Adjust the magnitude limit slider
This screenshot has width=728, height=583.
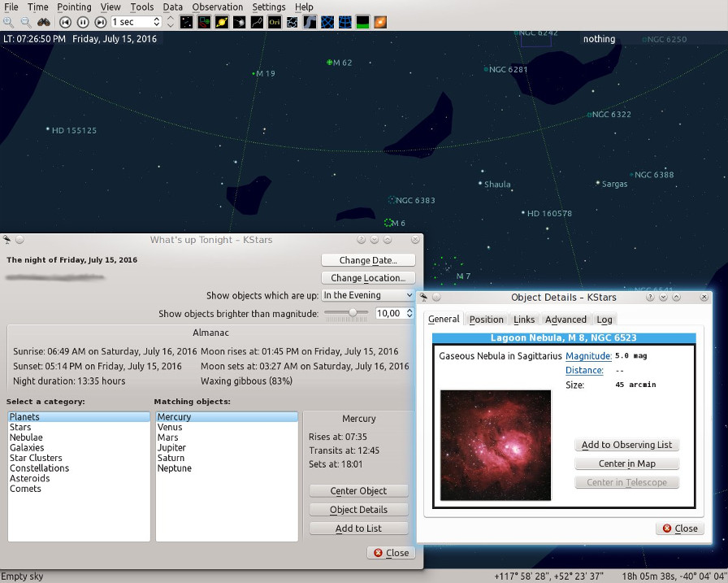[346, 314]
